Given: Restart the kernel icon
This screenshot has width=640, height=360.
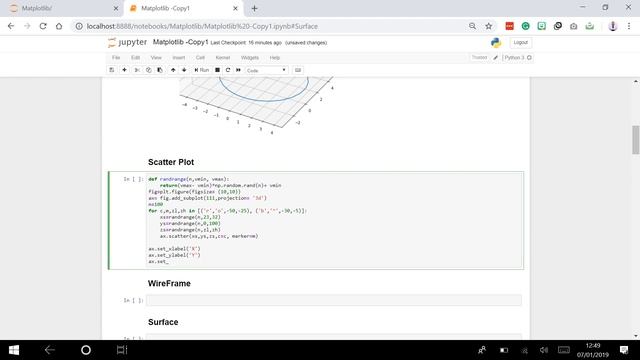Looking at the screenshot, I should [x=228, y=70].
